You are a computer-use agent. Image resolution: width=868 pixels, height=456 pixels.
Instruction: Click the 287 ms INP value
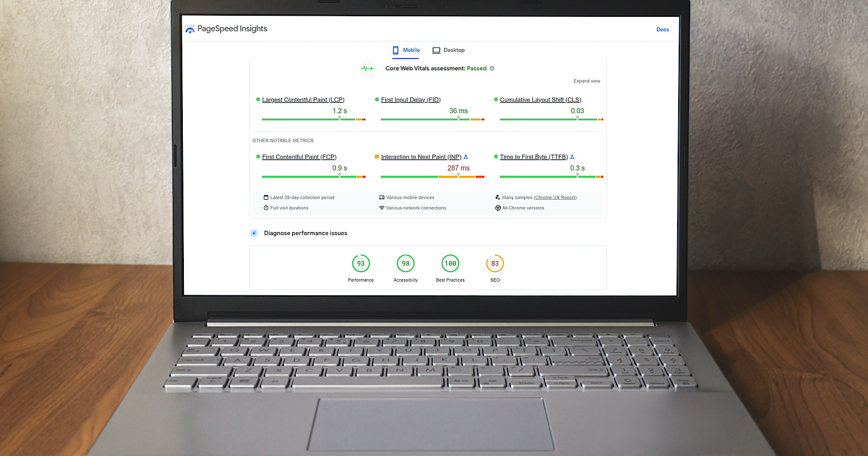click(x=458, y=168)
